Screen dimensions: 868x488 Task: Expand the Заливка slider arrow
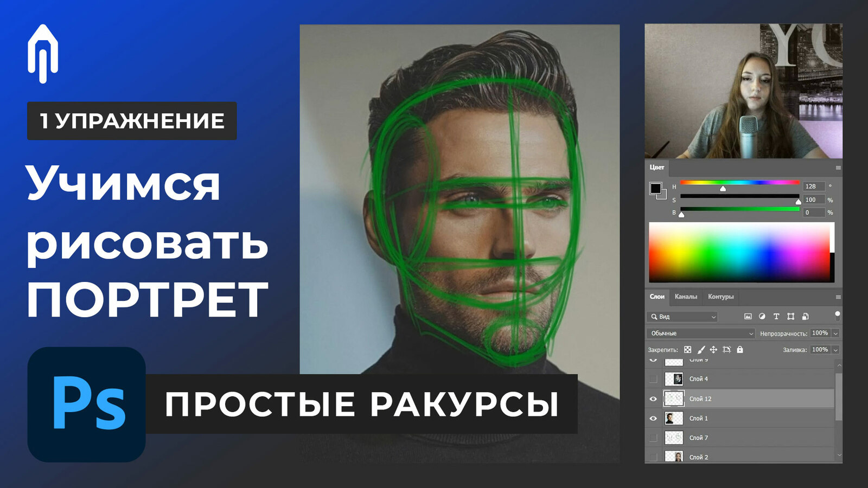coord(835,350)
